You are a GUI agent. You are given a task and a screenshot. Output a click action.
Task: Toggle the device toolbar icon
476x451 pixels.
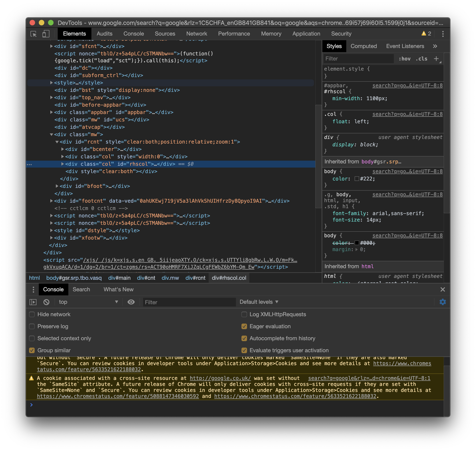tap(46, 34)
